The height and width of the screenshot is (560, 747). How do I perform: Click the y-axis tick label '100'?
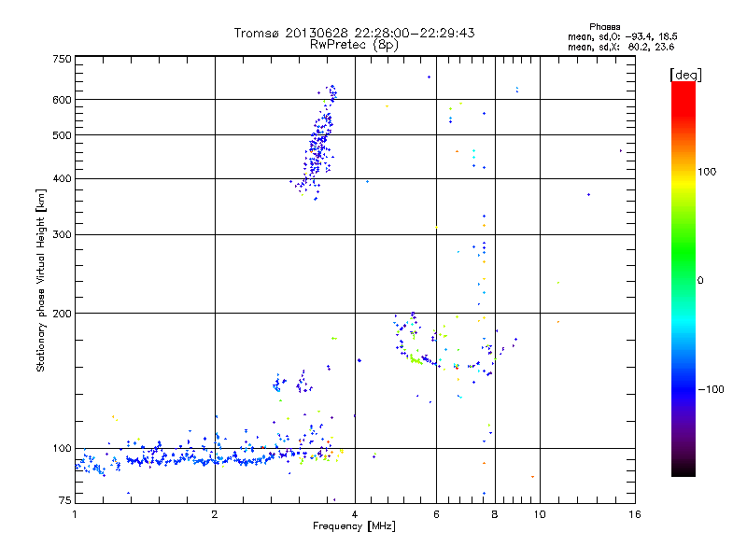pos(62,448)
